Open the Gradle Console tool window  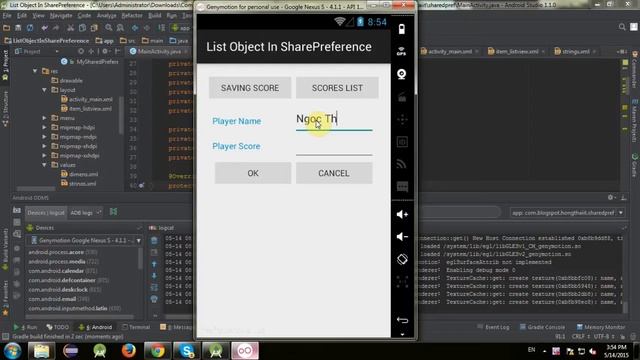coord(542,327)
